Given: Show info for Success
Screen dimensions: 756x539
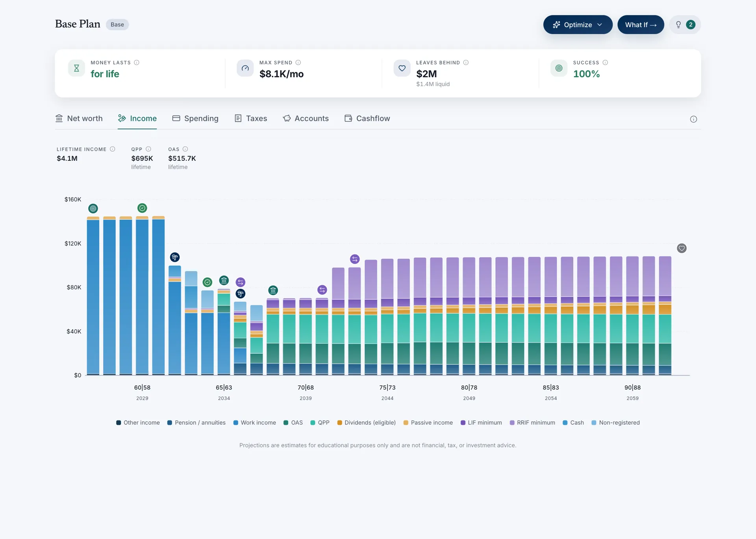Looking at the screenshot, I should pyautogui.click(x=605, y=63).
